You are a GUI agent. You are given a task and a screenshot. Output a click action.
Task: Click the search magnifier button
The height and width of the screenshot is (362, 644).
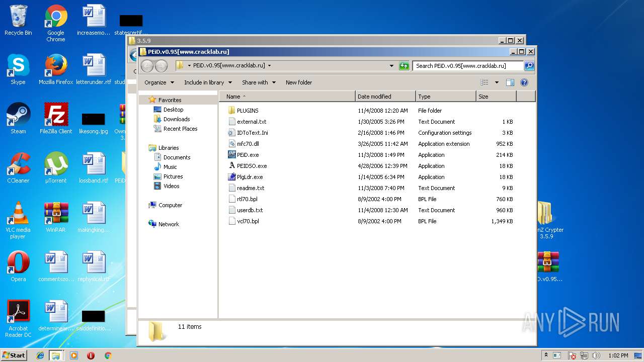[529, 66]
